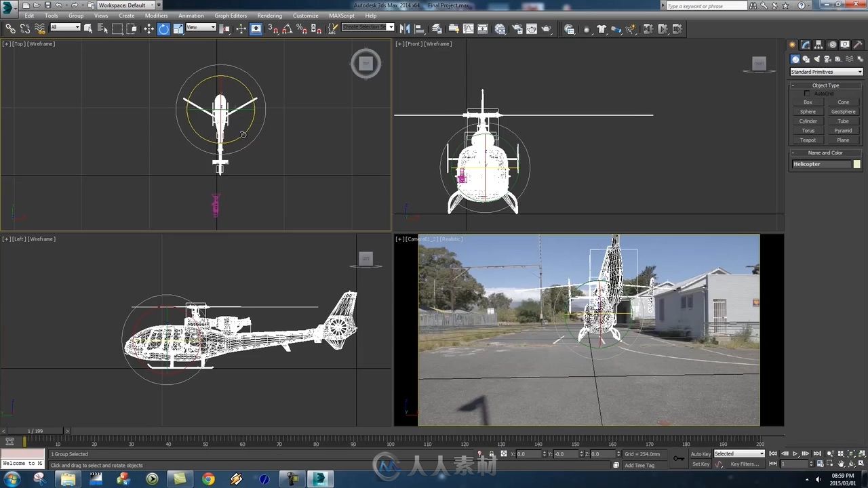868x488 pixels.
Task: Click the Align tool icon
Action: click(x=419, y=28)
